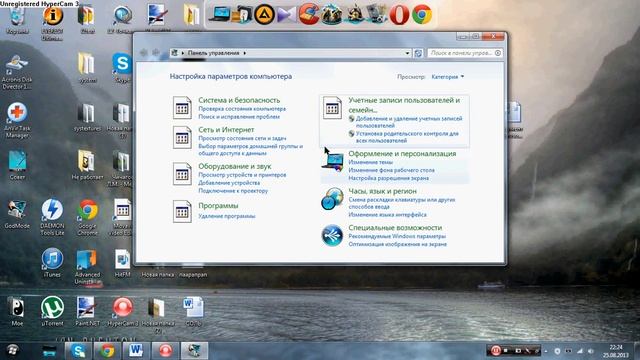Select Панель управления in address breadcrumb
This screenshot has width=640, height=360.
click(213, 53)
